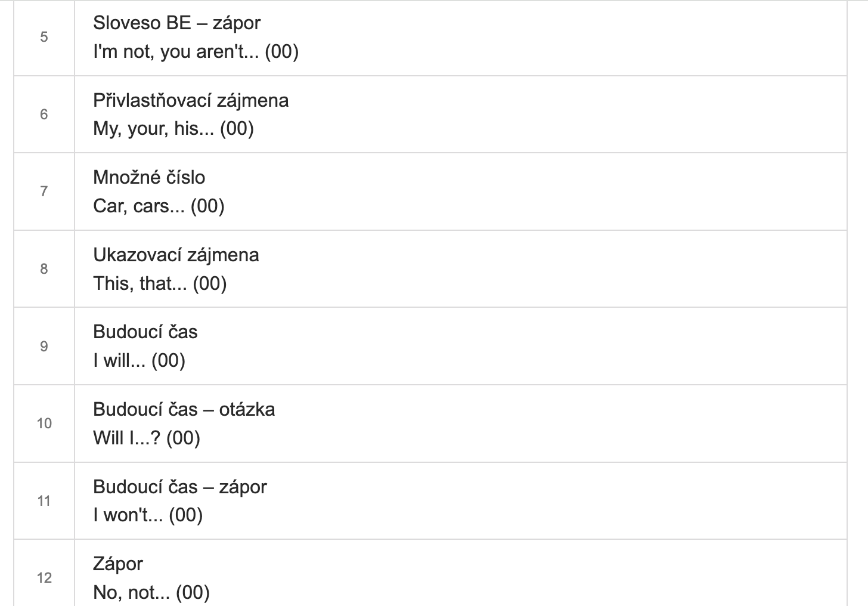The height and width of the screenshot is (606, 868).
Task: Open the "Budoucí čas – otázka" lesson
Action: tap(184, 410)
